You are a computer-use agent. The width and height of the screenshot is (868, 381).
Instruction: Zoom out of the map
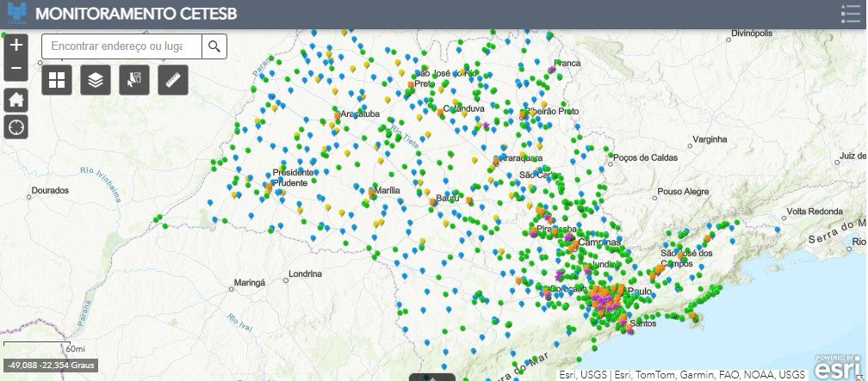coord(16,69)
